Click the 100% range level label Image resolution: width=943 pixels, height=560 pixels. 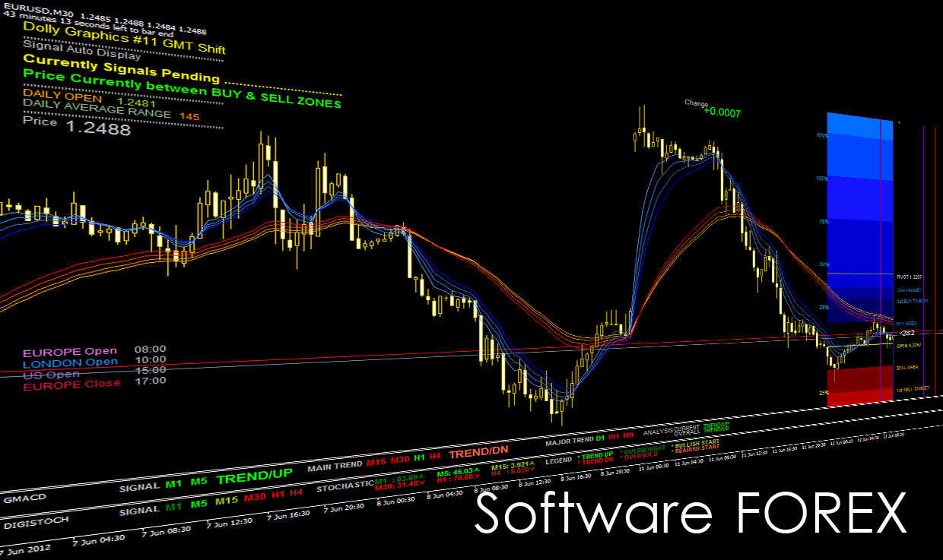tap(821, 179)
